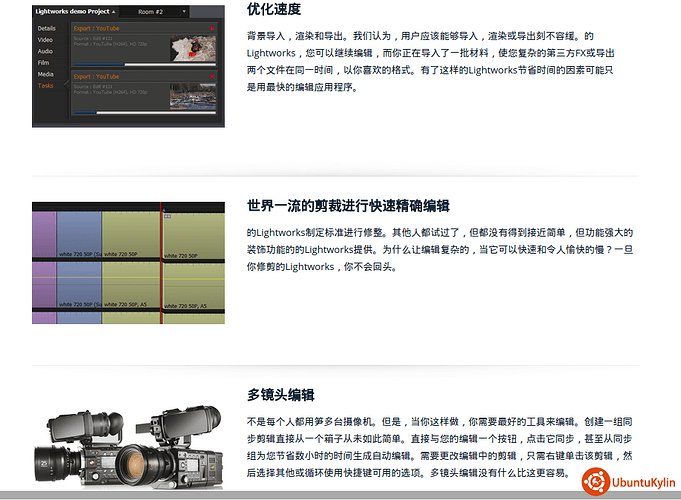Cancel the first Export : YouTube task

(x=212, y=29)
